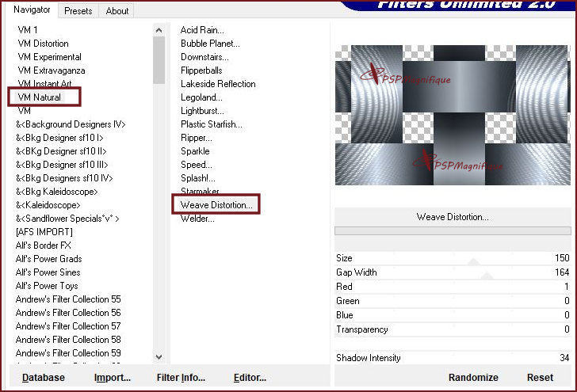The width and height of the screenshot is (577, 392).
Task: Click the Import button
Action: (112, 378)
